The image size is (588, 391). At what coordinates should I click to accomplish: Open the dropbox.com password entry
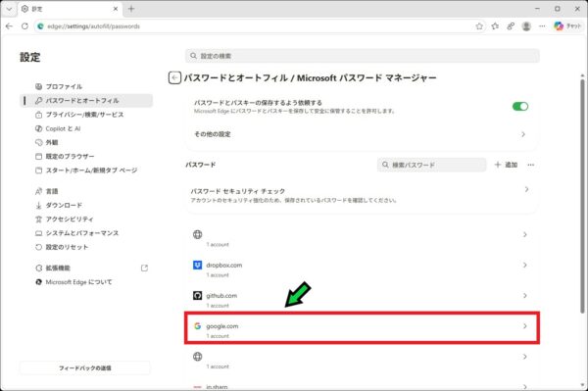click(361, 269)
